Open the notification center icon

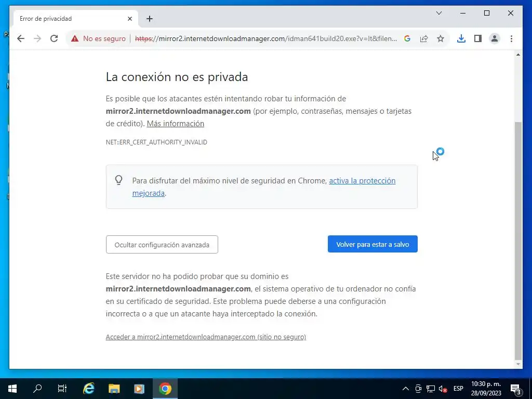515,389
